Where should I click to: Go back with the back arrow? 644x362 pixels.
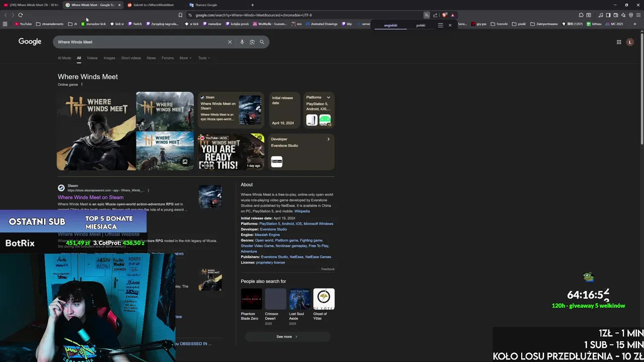[x=6, y=15]
